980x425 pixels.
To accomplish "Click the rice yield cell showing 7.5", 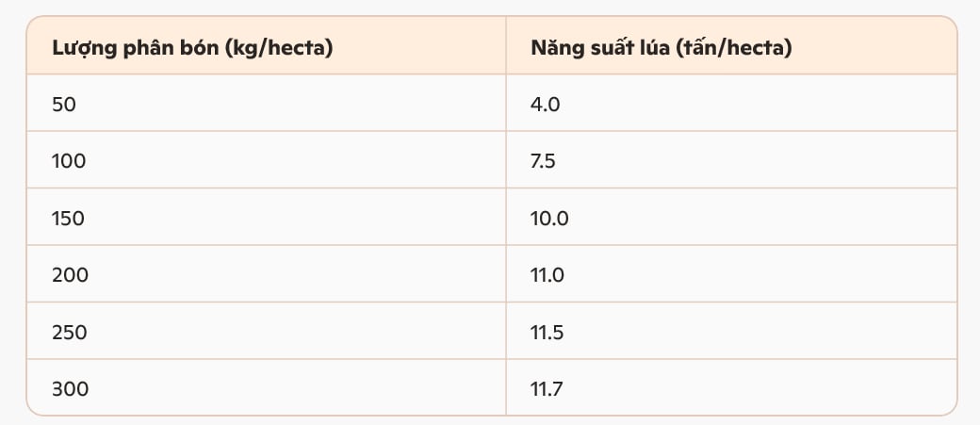I will coord(731,160).
